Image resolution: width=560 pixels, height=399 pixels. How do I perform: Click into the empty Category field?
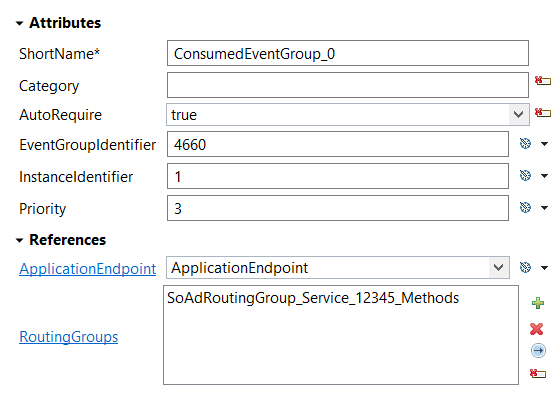pyautogui.click(x=348, y=85)
